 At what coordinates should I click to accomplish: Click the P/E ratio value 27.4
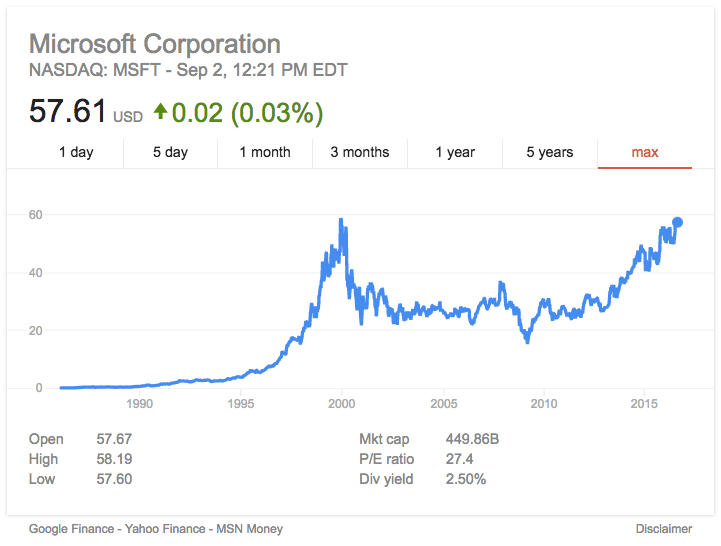tap(459, 459)
